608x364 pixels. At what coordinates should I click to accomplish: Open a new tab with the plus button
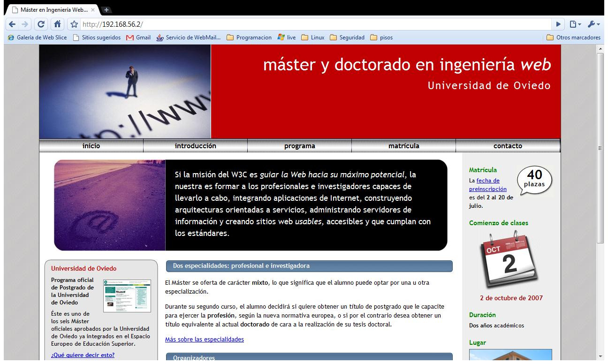tap(106, 9)
